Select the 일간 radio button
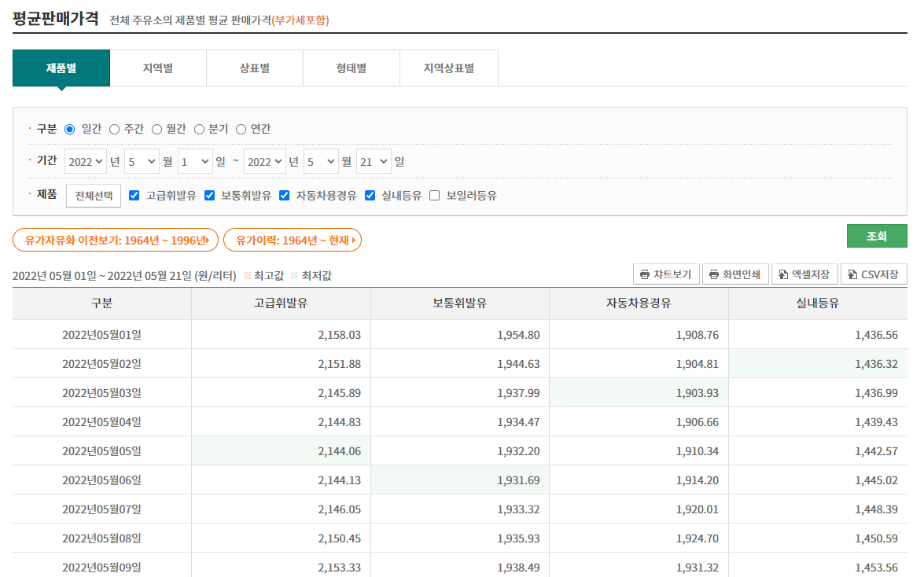This screenshot has height=577, width=924. pyautogui.click(x=69, y=129)
